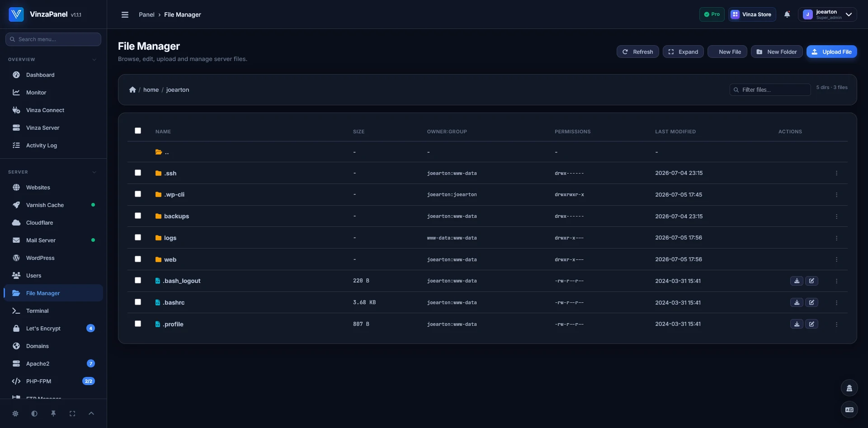Open the Vinza Store button
Viewport: 868px width, 428px height.
tap(752, 14)
